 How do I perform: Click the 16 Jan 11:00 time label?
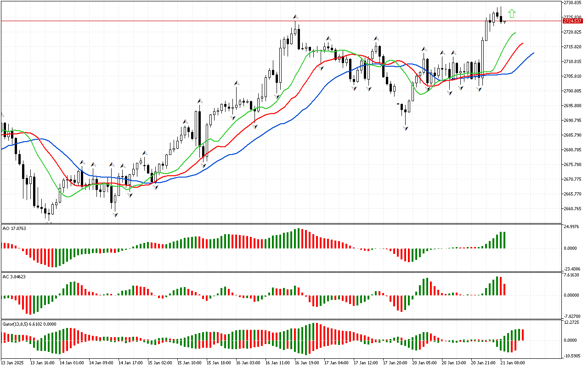(278, 363)
